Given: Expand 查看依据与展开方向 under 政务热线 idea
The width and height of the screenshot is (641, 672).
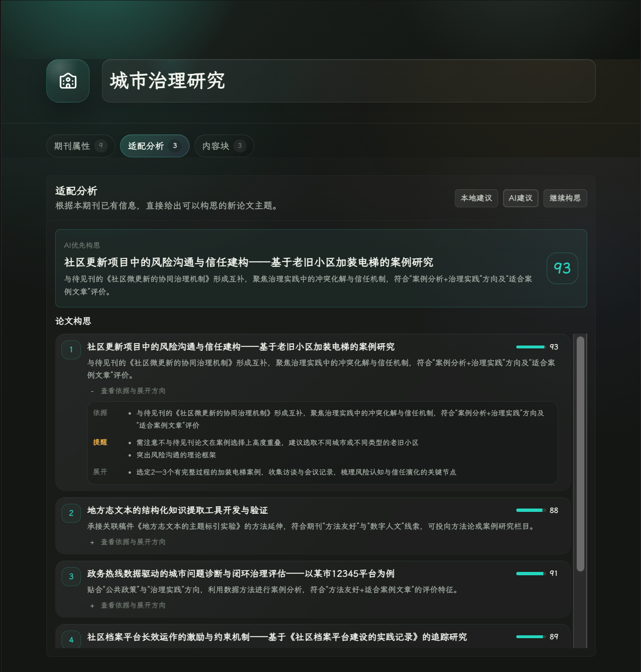Looking at the screenshot, I should (129, 605).
